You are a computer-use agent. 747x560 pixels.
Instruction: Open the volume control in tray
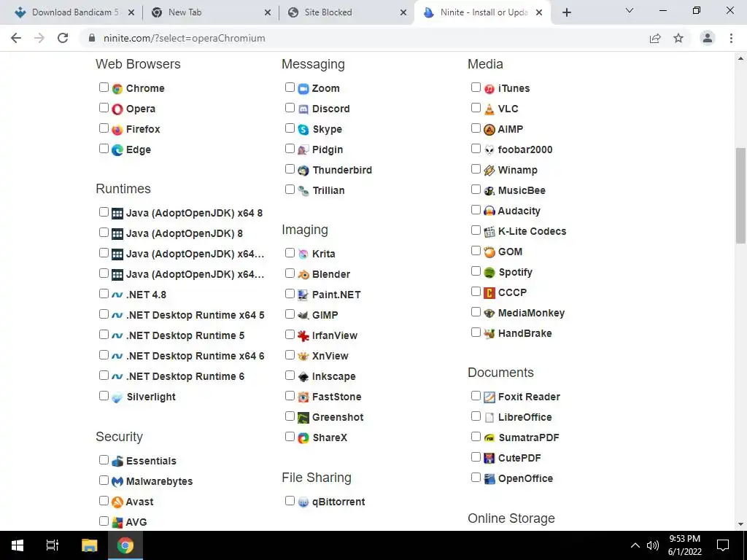point(652,545)
